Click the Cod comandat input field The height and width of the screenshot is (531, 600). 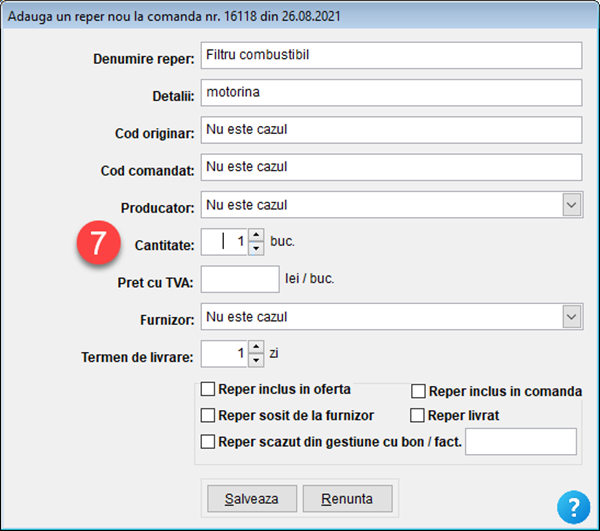391,167
